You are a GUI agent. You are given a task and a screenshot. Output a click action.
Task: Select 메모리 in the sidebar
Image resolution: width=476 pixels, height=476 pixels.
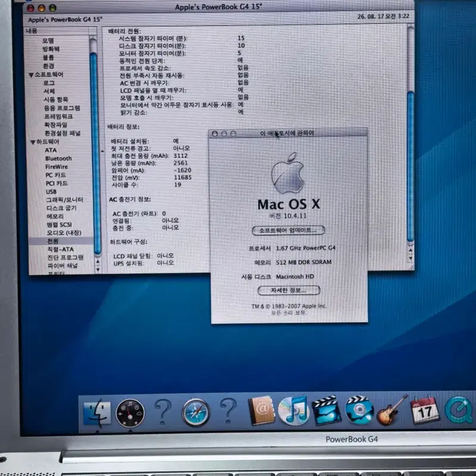point(55,216)
